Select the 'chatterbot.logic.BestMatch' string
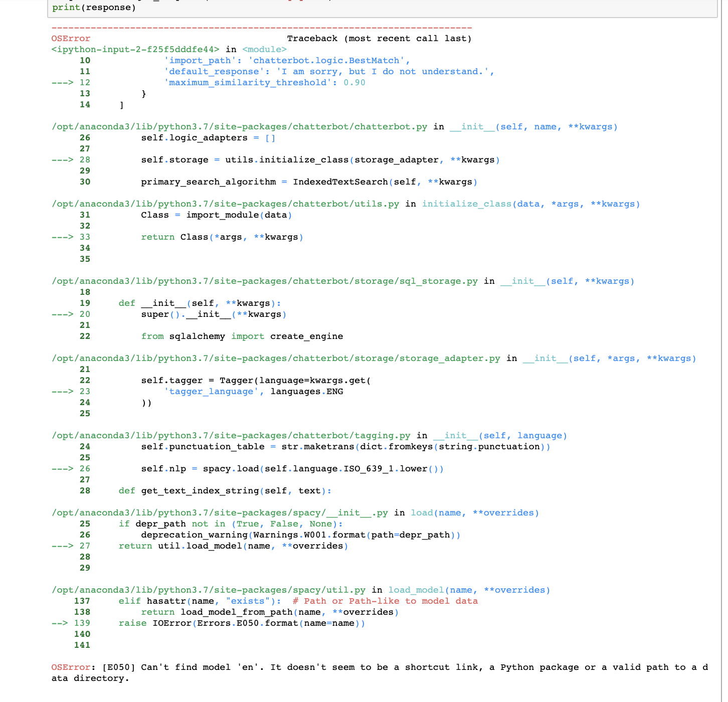The image size is (728, 702). click(x=326, y=61)
